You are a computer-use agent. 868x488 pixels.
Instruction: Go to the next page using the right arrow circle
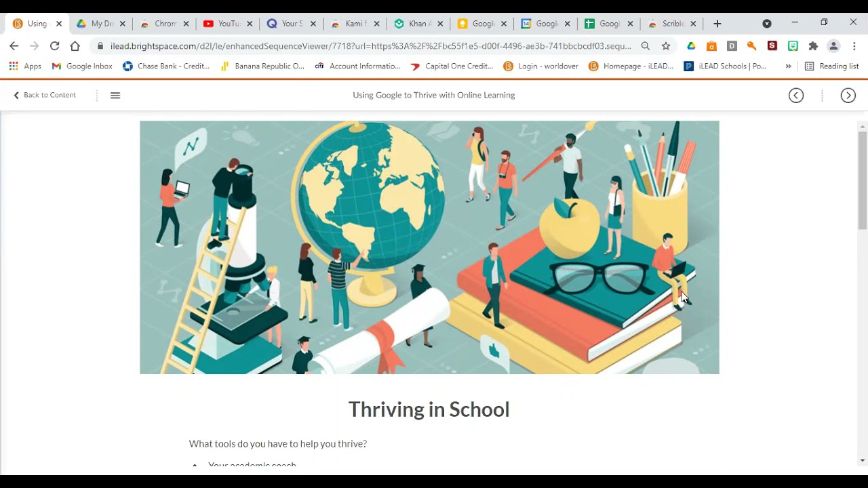[x=848, y=96]
